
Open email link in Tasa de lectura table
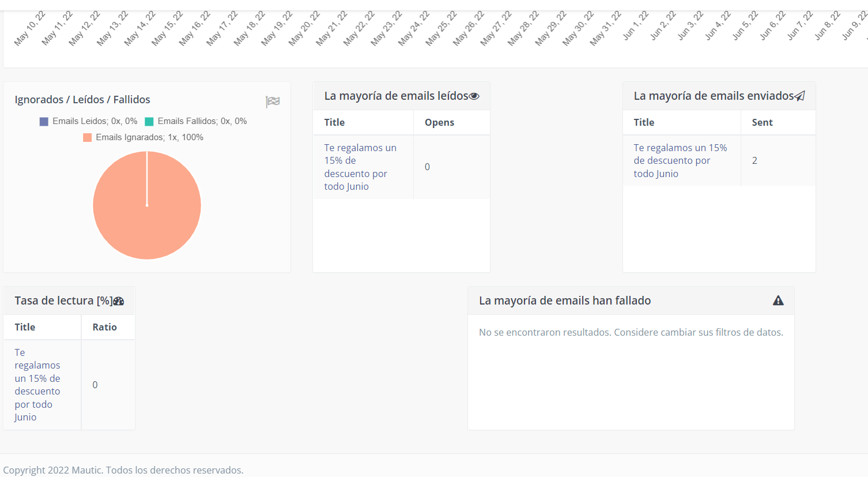(37, 385)
